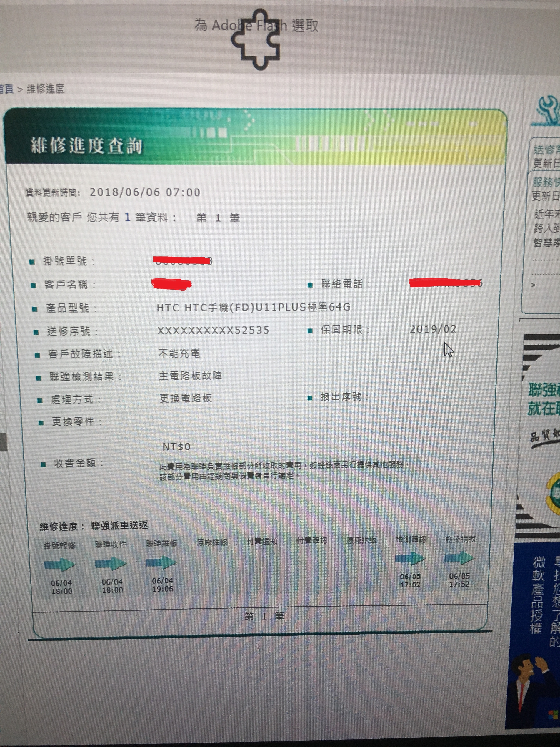Click the top 第 1 筆 record indicator
This screenshot has height=747, width=560.
point(218,218)
